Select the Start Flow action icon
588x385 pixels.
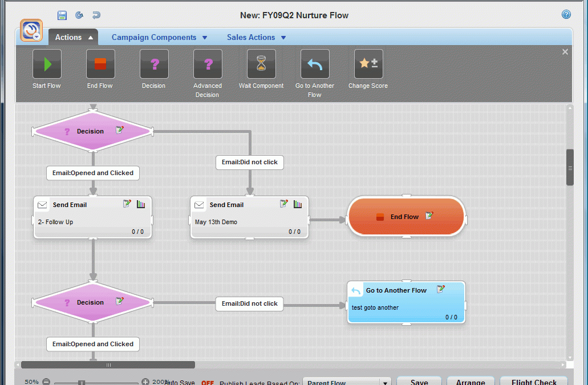(x=47, y=64)
